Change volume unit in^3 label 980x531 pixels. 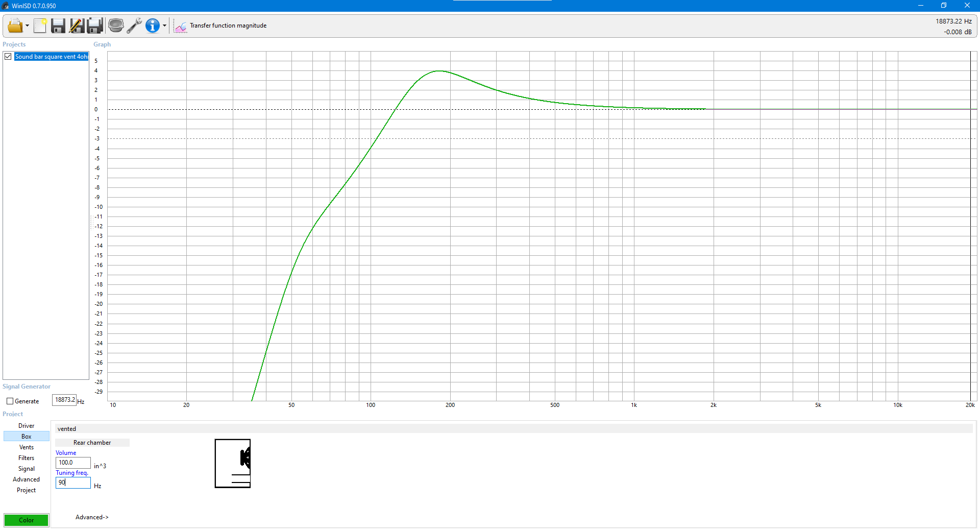pyautogui.click(x=100, y=466)
